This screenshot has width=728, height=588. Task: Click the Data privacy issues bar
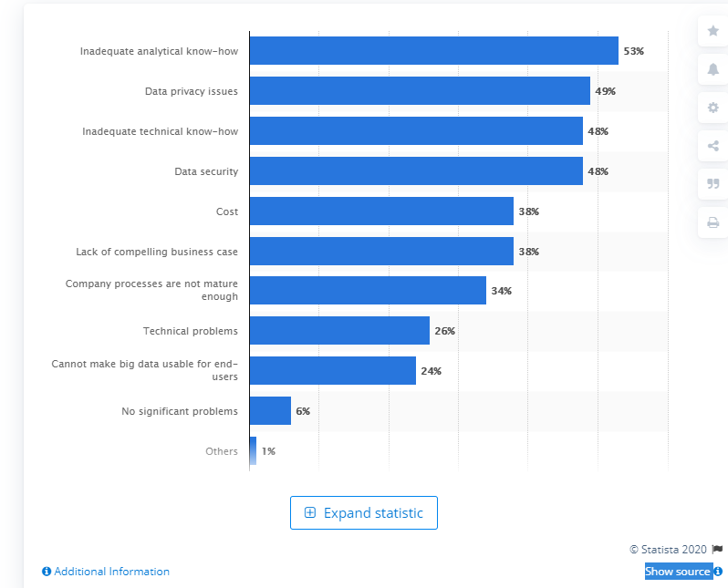click(420, 91)
